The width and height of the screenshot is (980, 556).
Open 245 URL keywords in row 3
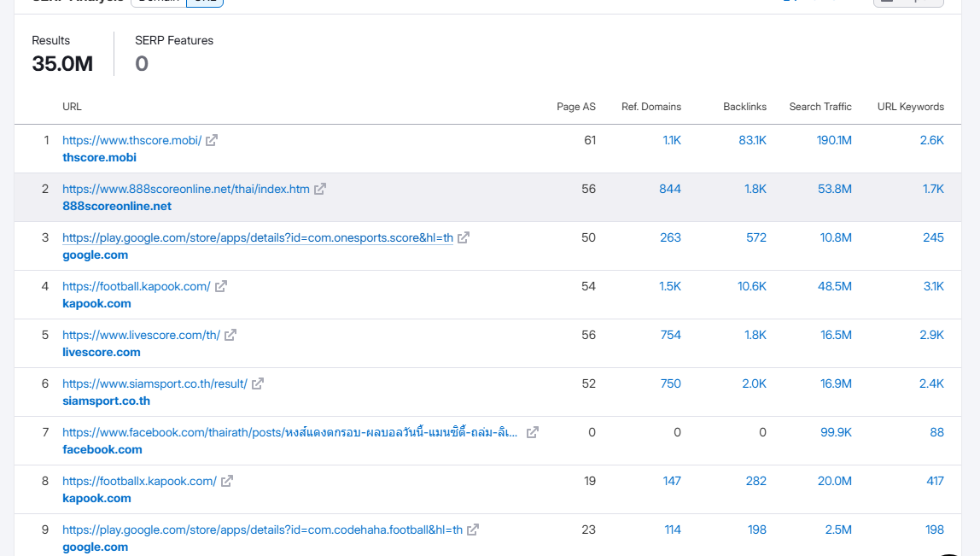coord(933,237)
